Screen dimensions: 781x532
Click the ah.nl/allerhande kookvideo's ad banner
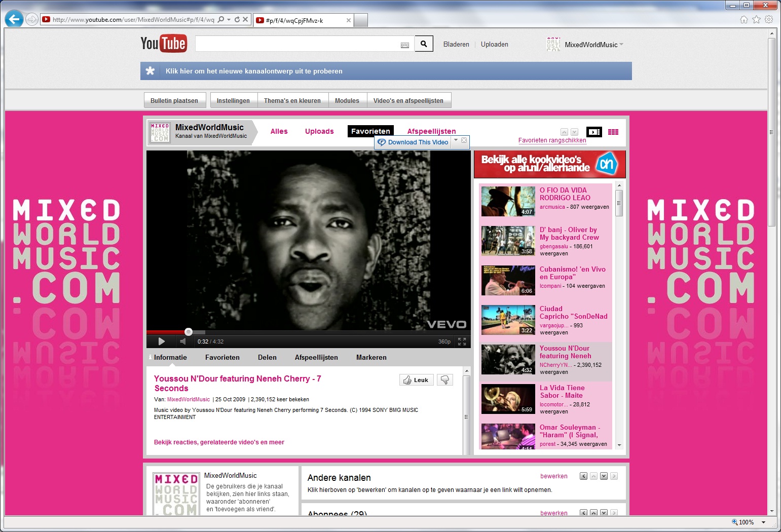tap(550, 164)
